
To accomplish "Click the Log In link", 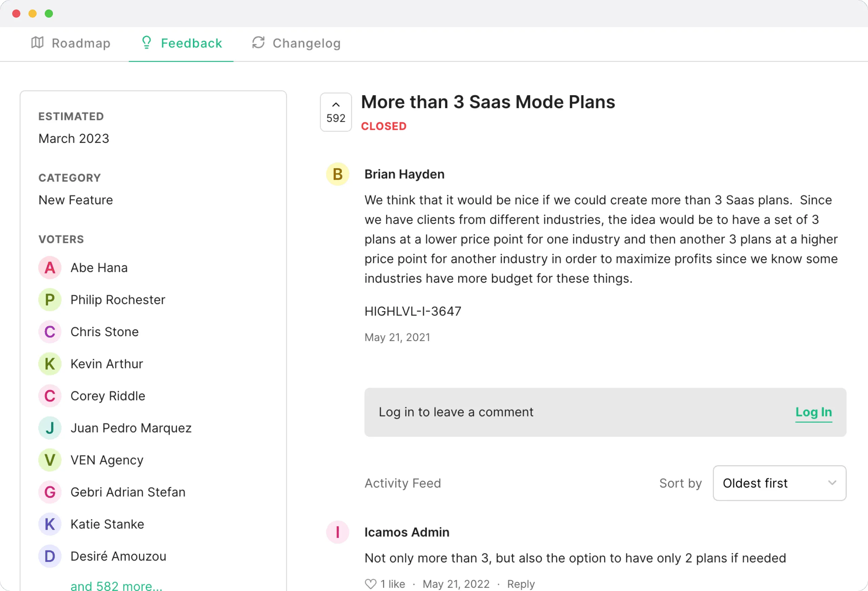I will click(x=813, y=412).
